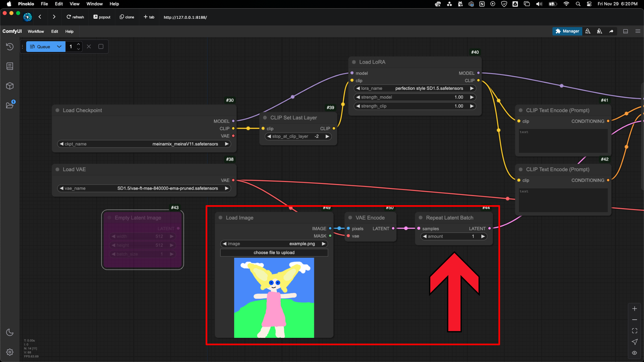Screen dimensions: 644x362
Task: Open the ComfyUI Edit menu
Action: coord(55,31)
